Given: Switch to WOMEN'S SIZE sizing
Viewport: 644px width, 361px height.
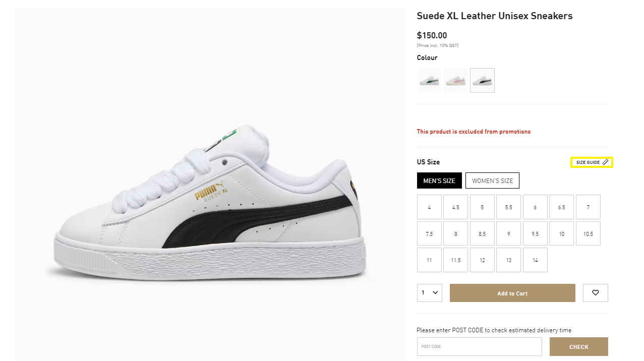Looking at the screenshot, I should (x=492, y=180).
